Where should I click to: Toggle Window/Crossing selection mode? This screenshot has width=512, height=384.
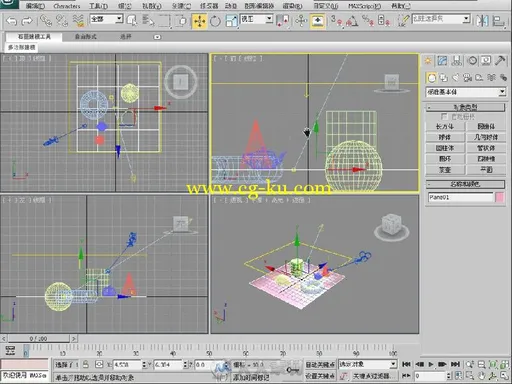click(x=182, y=21)
